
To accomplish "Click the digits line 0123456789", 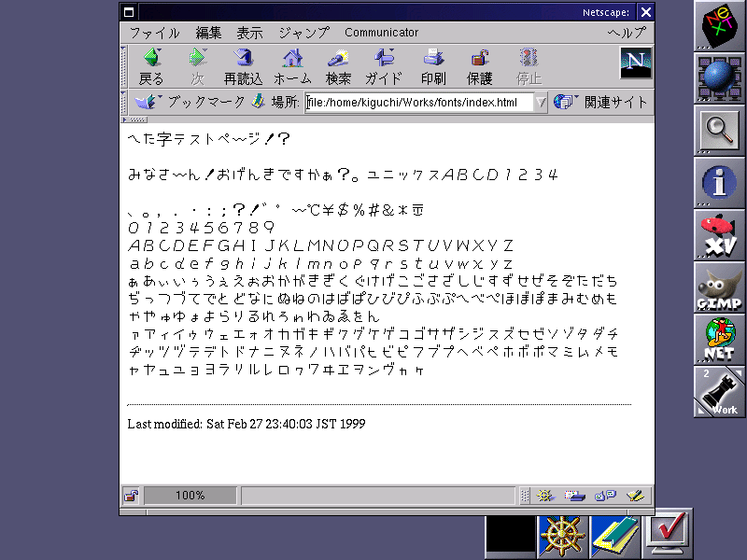I will pyautogui.click(x=202, y=228).
